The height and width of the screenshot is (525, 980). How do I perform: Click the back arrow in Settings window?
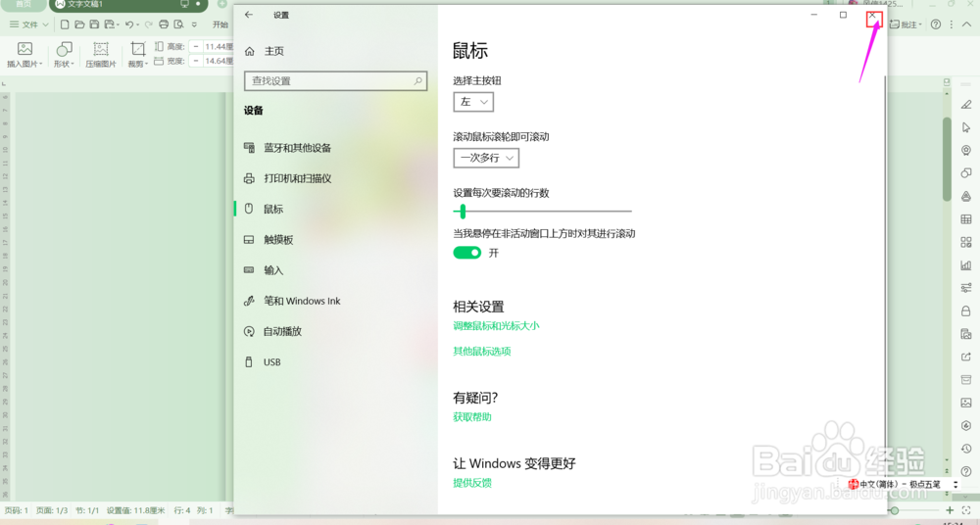[x=249, y=15]
